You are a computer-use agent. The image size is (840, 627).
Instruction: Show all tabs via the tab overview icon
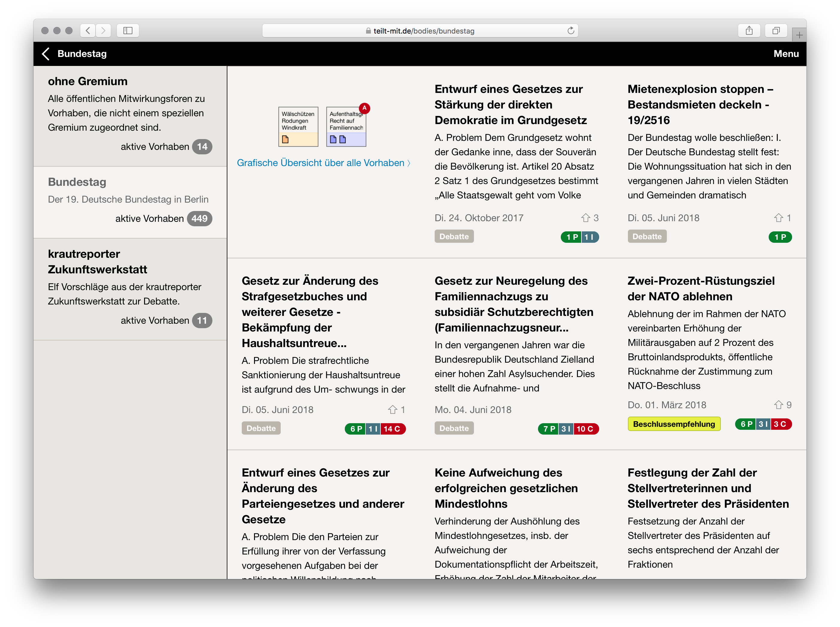pyautogui.click(x=776, y=31)
